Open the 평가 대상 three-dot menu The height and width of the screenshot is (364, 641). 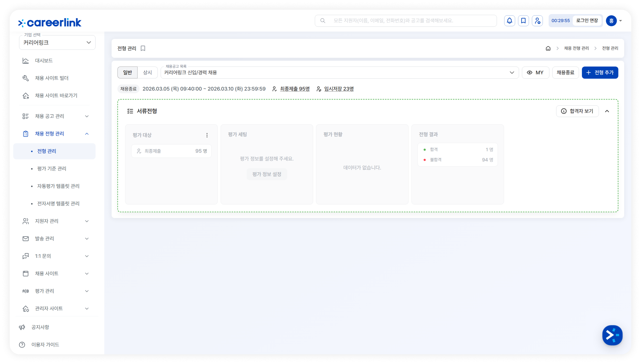pyautogui.click(x=207, y=135)
